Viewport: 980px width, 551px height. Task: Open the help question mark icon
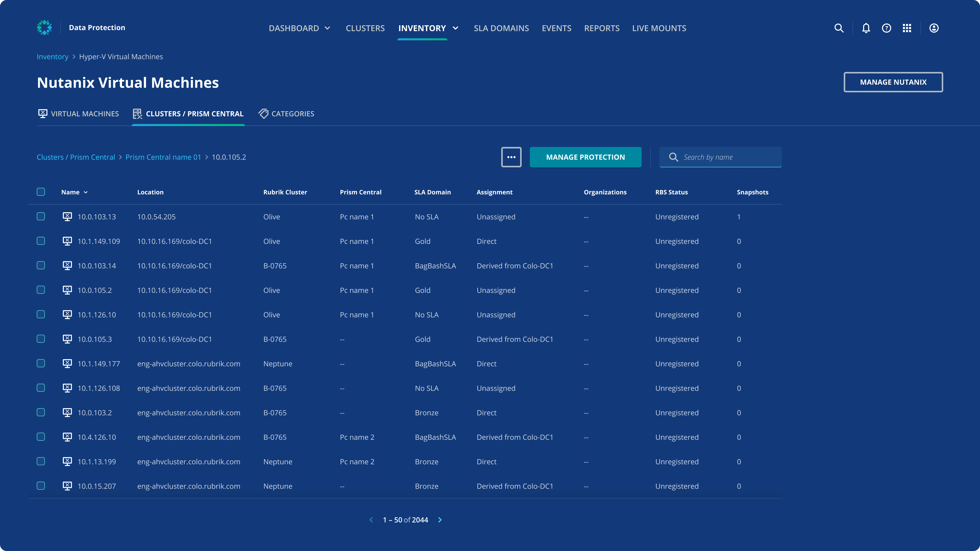click(x=886, y=28)
